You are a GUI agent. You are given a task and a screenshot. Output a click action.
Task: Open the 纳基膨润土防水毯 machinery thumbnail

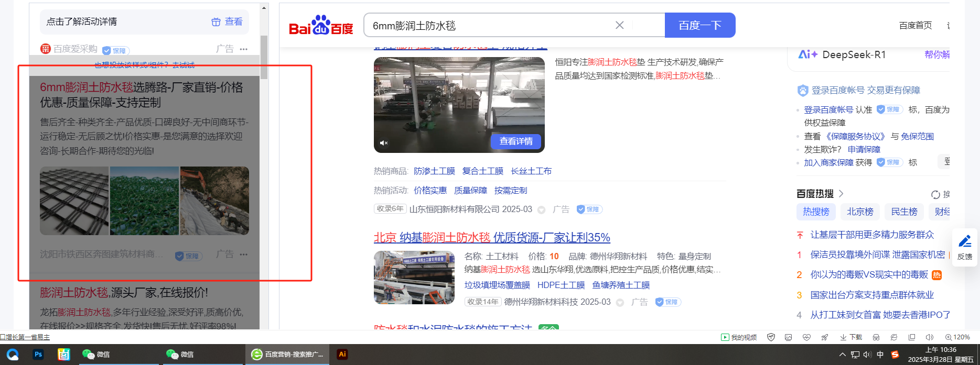[414, 278]
